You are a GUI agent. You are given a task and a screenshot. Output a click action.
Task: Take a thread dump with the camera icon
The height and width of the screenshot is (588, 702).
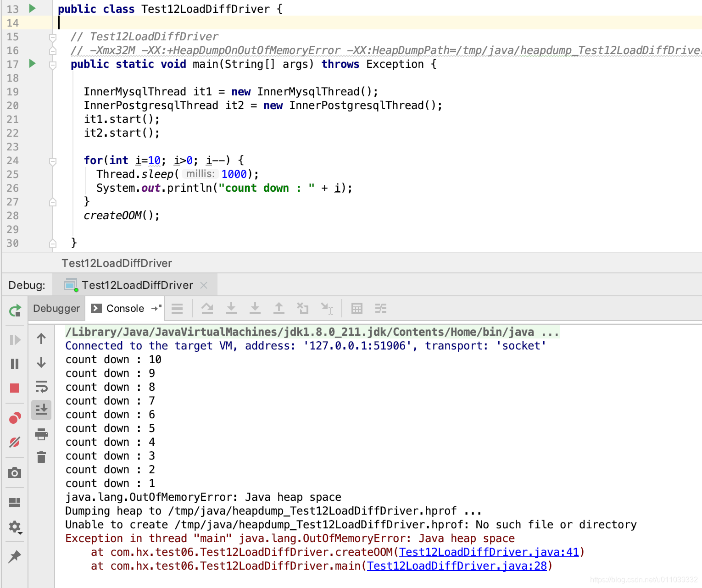tap(15, 472)
